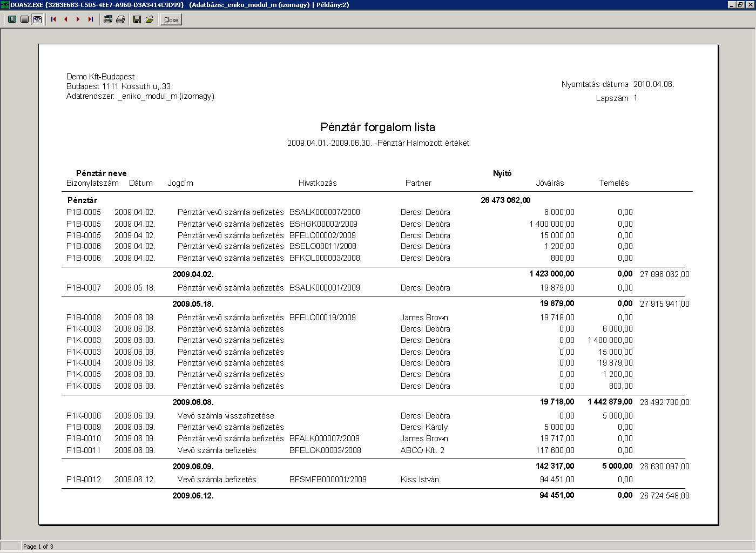This screenshot has width=756, height=553.
Task: Click reference BSALK000007/2008
Action: (x=325, y=212)
